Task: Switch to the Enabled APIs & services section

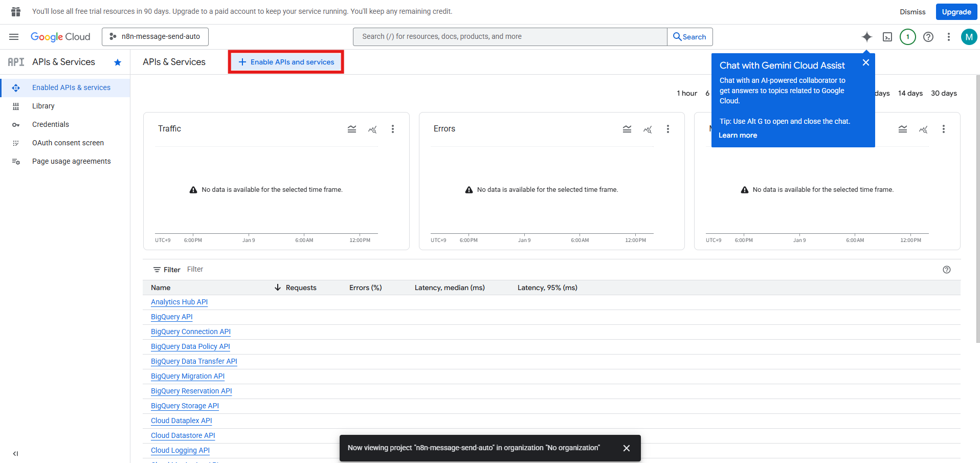Action: 71,87
